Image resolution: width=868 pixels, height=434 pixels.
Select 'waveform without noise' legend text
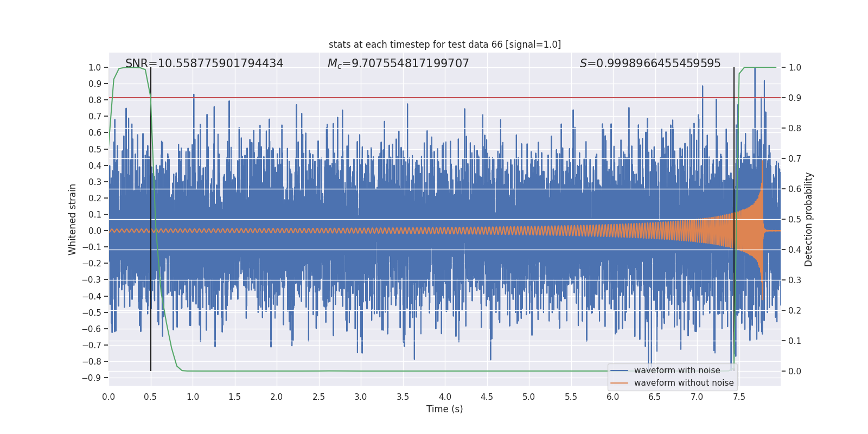pyautogui.click(x=684, y=383)
